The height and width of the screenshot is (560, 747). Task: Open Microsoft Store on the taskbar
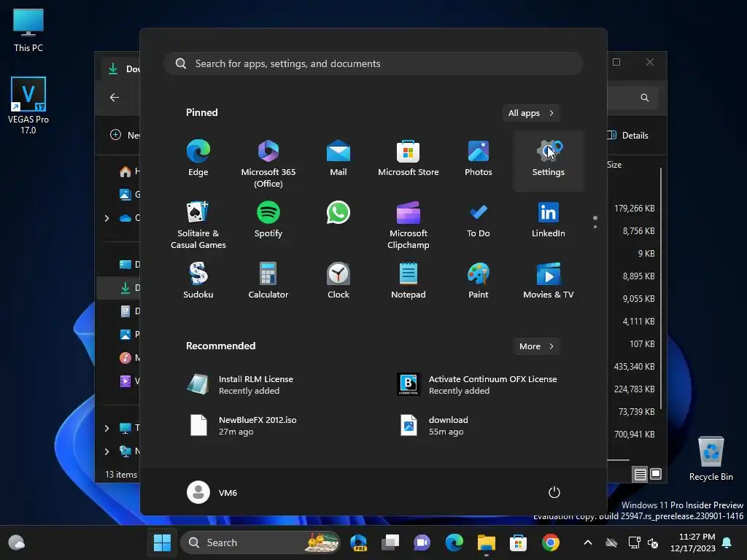click(x=519, y=542)
